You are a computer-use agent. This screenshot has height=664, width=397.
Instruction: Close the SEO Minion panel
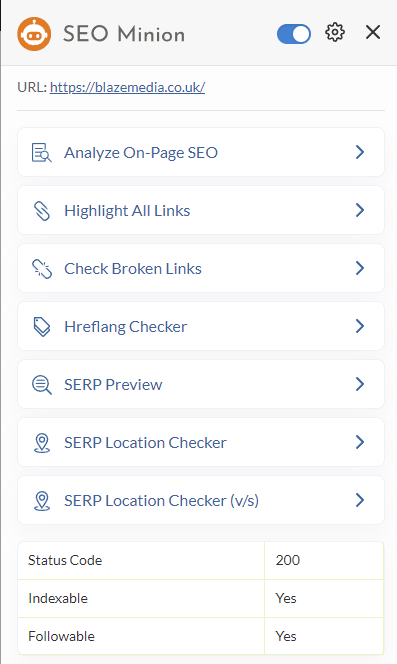tap(373, 32)
